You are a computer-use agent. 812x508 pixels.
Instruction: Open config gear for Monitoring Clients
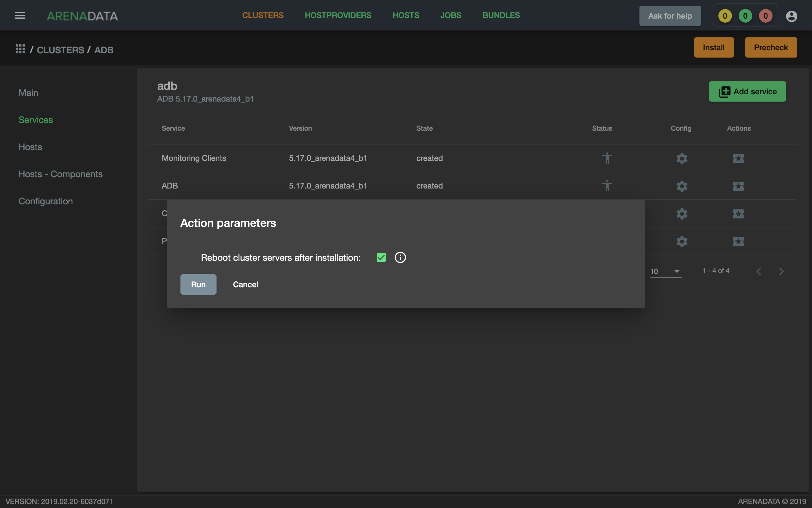click(x=682, y=158)
